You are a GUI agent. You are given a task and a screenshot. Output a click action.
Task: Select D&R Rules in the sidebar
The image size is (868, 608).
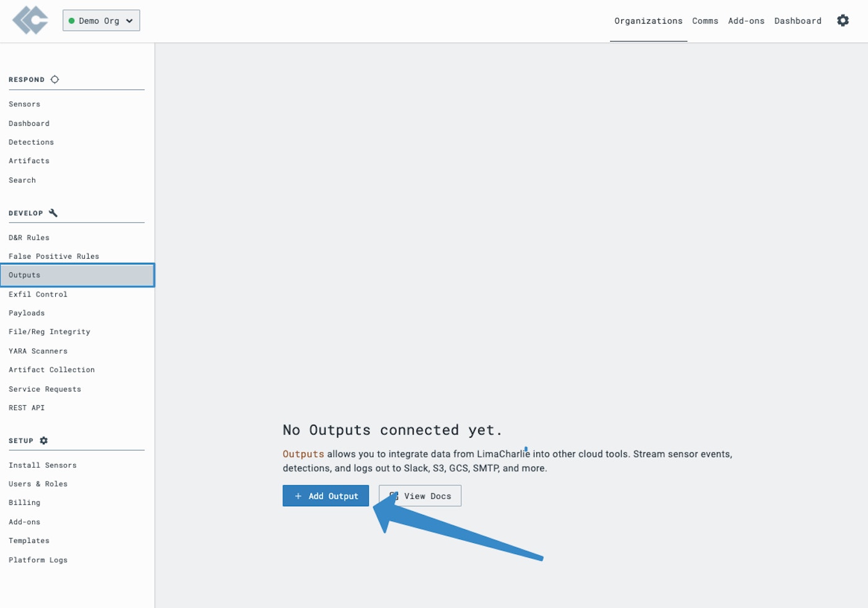tap(29, 238)
